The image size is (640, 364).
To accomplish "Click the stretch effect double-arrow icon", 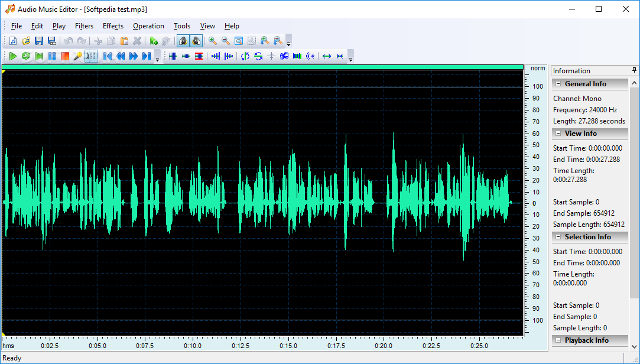I will pos(327,56).
